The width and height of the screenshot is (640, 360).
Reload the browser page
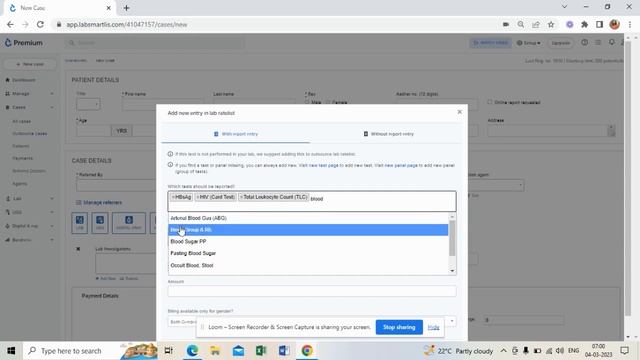tap(40, 24)
